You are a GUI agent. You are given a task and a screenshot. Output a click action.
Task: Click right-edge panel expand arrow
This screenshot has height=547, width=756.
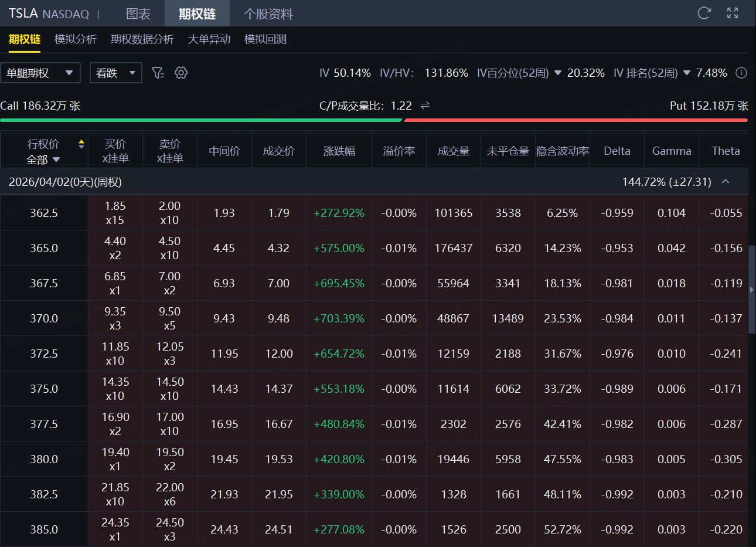click(752, 290)
